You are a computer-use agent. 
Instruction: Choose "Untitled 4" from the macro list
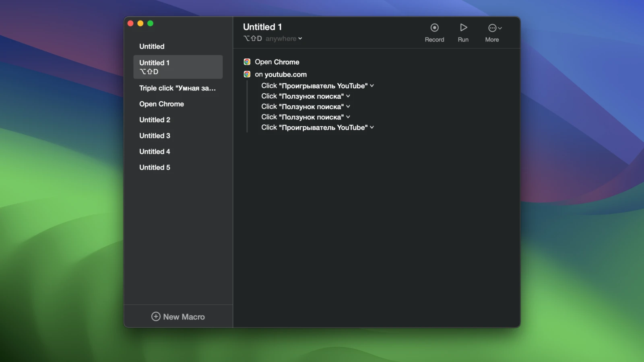click(x=155, y=152)
